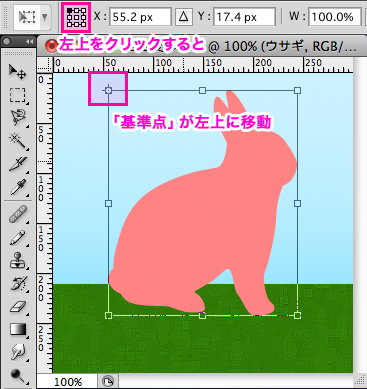367x389 pixels.
Task: Click the top-left reference point crosshair
Action: [x=108, y=90]
